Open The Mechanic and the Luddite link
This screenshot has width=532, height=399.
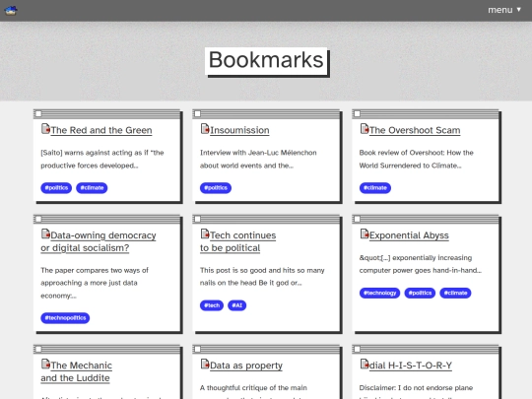(x=76, y=371)
